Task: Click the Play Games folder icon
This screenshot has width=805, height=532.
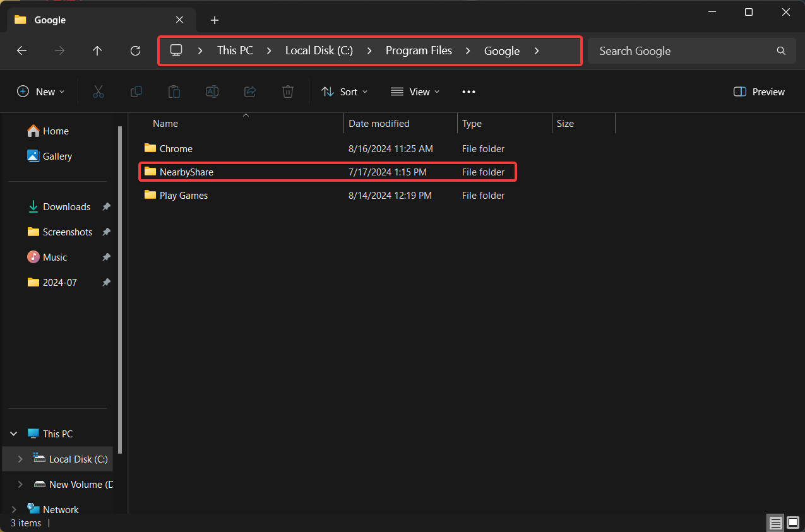Action: pos(150,195)
